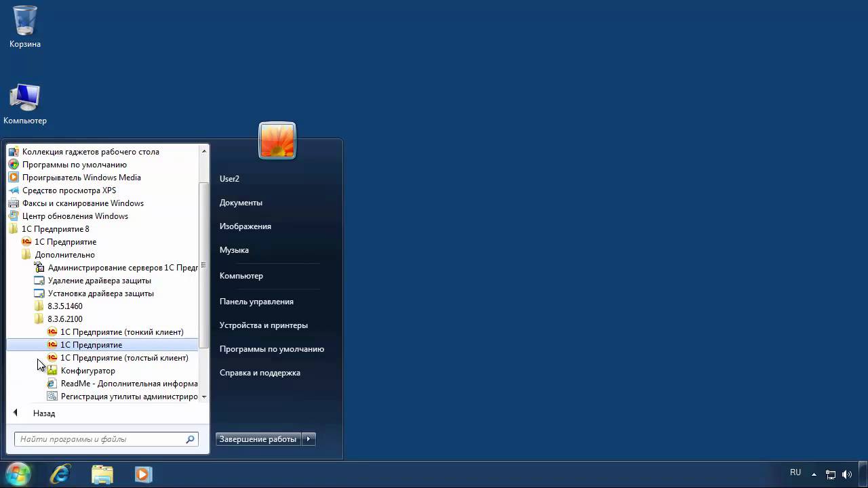Open Панель управления from the Start menu
This screenshot has width=868, height=488.
[x=256, y=302]
